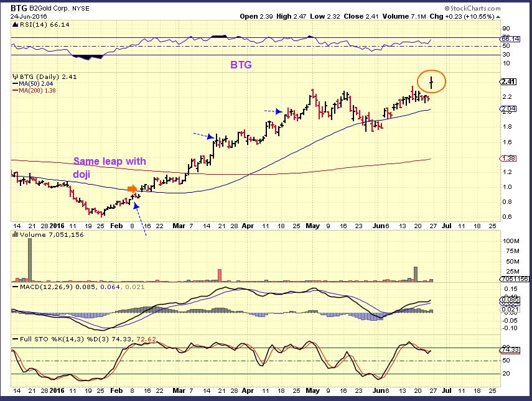Click the Chg +0.23 (+10.55%) value
This screenshot has width=532, height=401.
pyautogui.click(x=462, y=16)
